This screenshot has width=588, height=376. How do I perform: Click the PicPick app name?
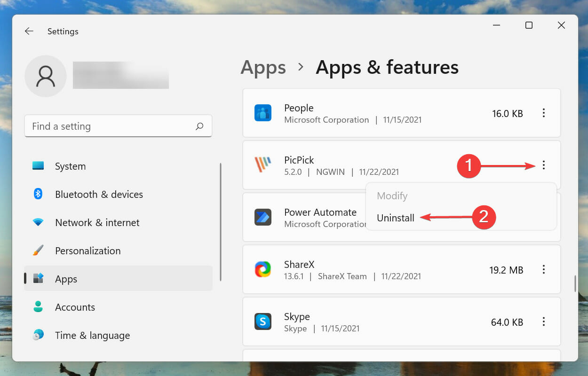coord(299,160)
